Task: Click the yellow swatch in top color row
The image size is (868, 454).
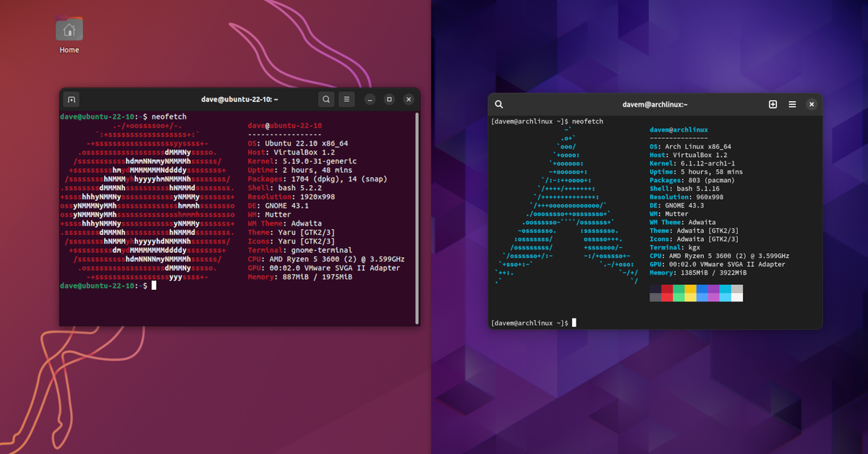Action: click(690, 288)
